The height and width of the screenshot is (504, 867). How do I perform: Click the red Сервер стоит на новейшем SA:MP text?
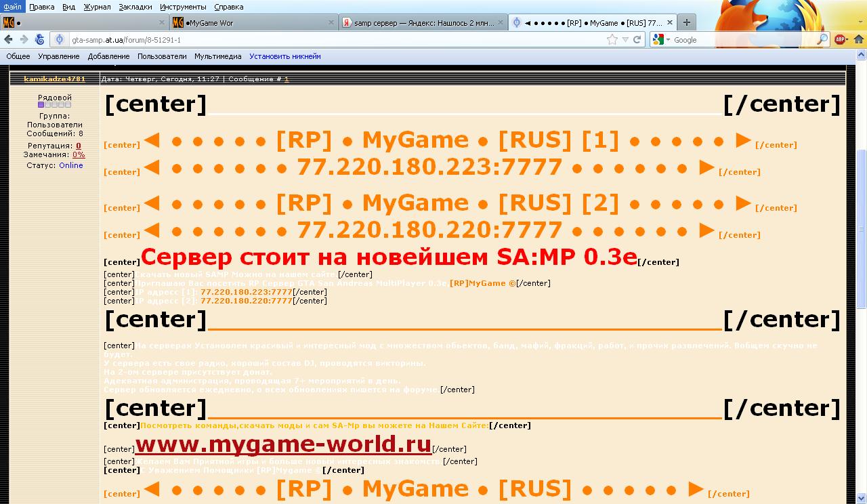click(389, 257)
